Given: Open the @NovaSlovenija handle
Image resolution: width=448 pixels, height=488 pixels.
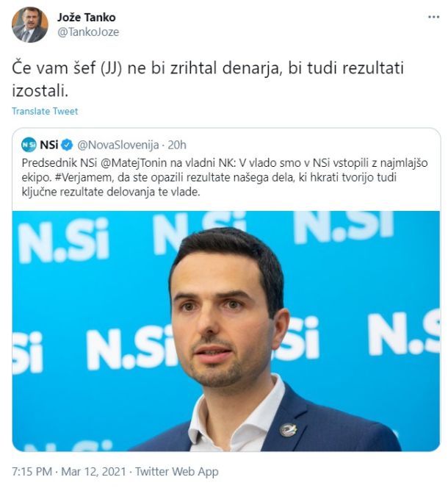Looking at the screenshot, I should tap(118, 145).
